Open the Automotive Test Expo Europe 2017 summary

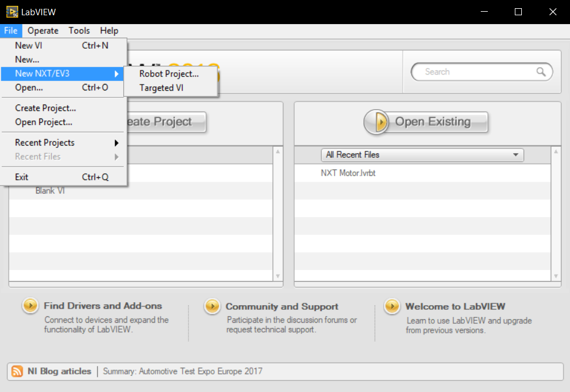tap(183, 371)
